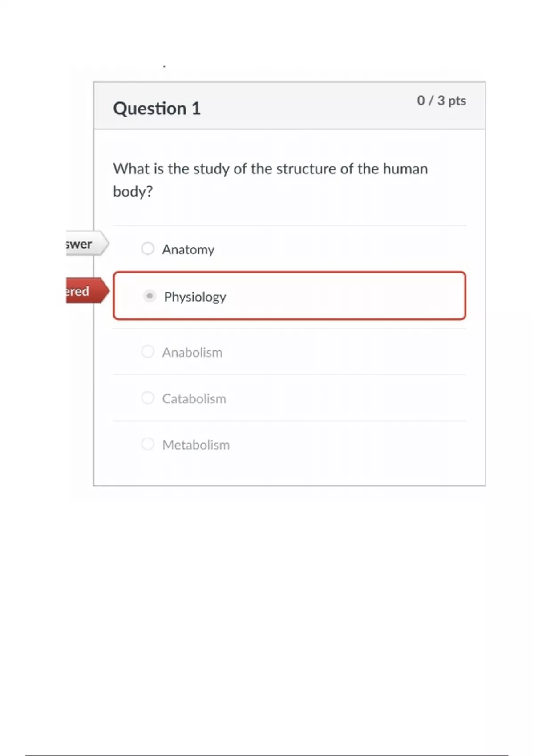Click the '0 / 3 pts' score
The image size is (534, 756).
coord(441,101)
